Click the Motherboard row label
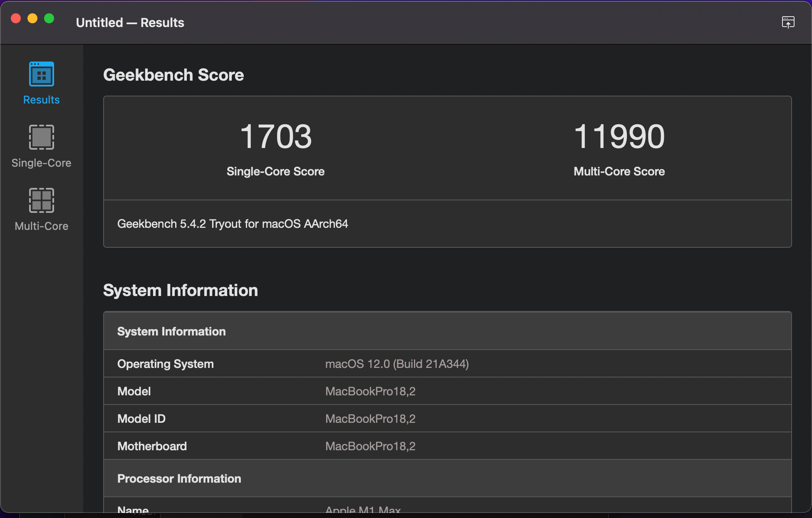The width and height of the screenshot is (812, 518). coord(152,446)
